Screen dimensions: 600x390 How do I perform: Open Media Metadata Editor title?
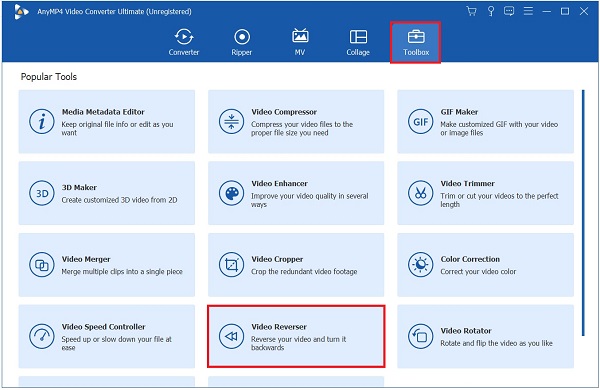pyautogui.click(x=103, y=112)
